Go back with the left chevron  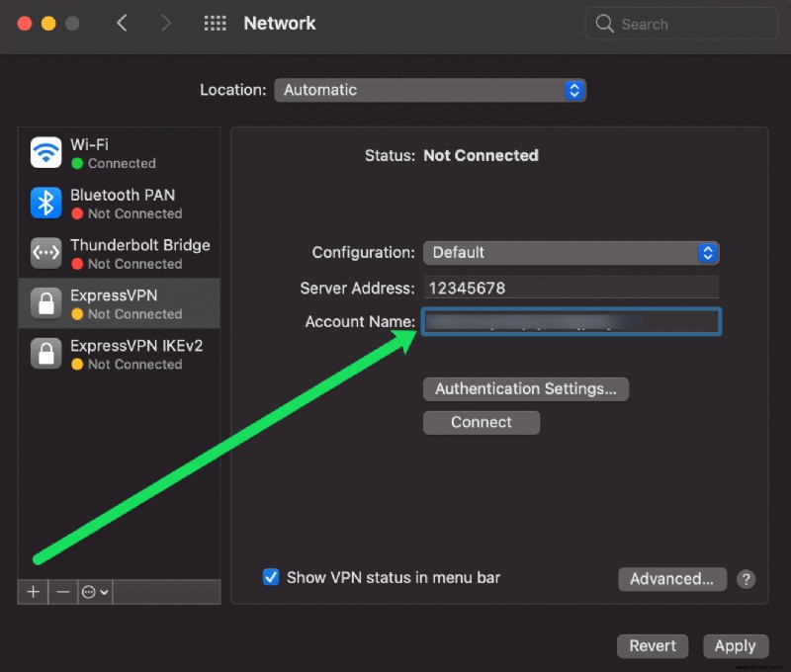tap(122, 23)
